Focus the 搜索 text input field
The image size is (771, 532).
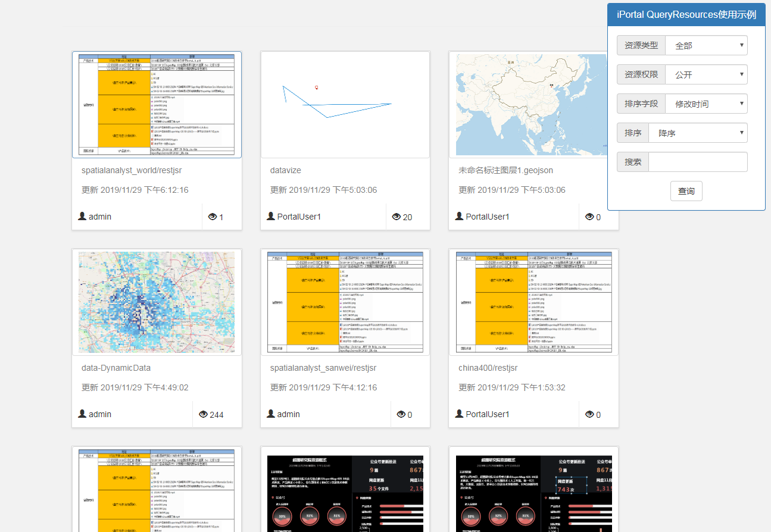[x=697, y=162]
